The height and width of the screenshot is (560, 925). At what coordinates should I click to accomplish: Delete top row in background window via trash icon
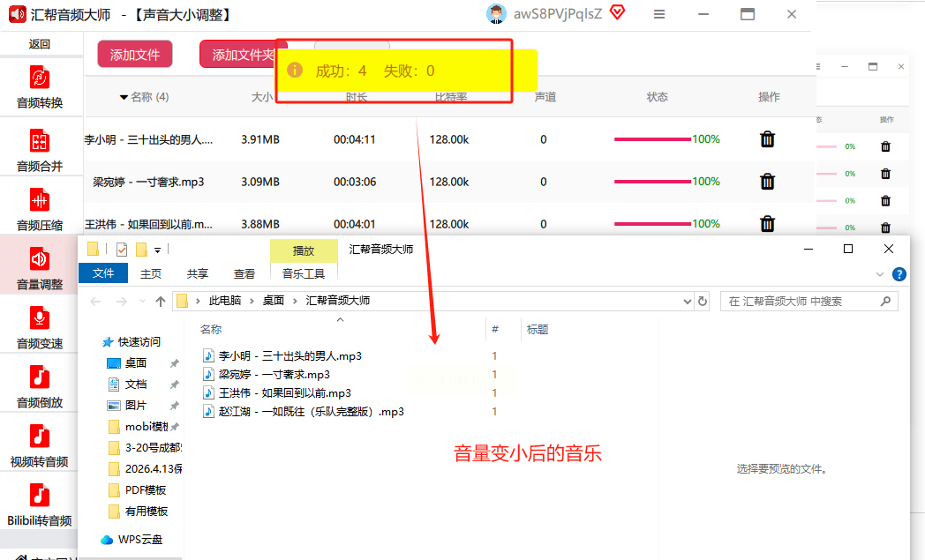point(885,146)
